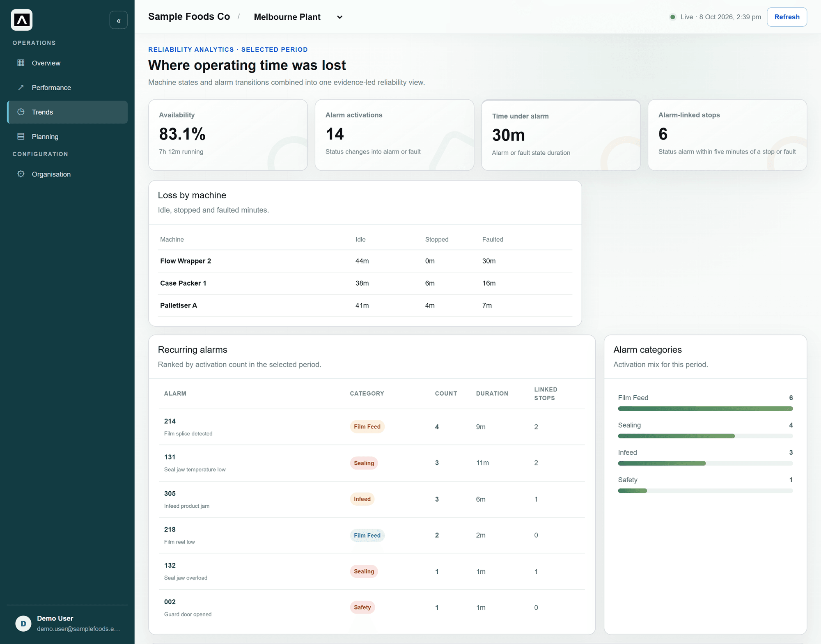Click the Availability card

[228, 135]
